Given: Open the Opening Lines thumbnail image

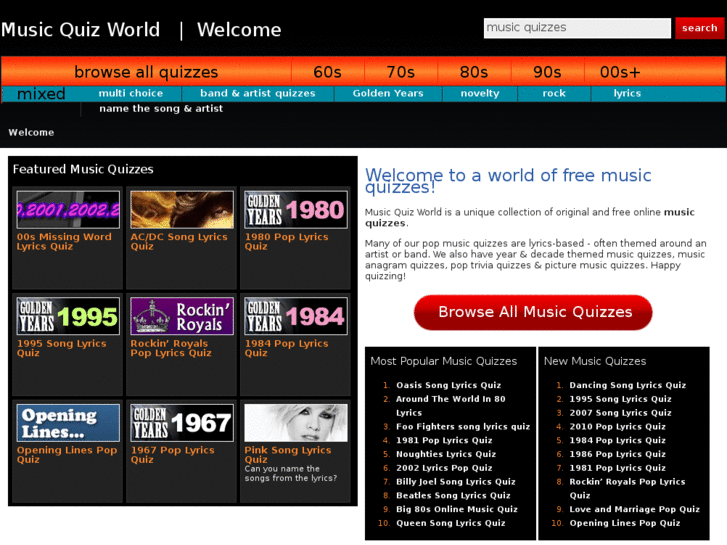Looking at the screenshot, I should point(68,423).
